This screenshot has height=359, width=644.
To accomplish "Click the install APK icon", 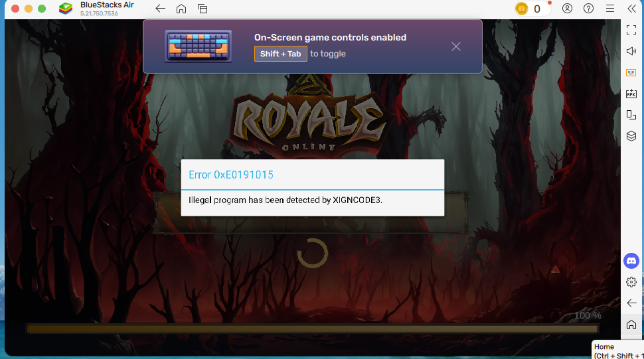I will 631,94.
